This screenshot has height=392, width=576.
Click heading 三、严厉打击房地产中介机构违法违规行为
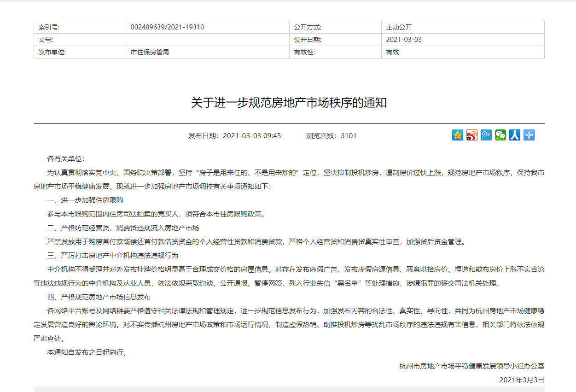[x=112, y=255]
